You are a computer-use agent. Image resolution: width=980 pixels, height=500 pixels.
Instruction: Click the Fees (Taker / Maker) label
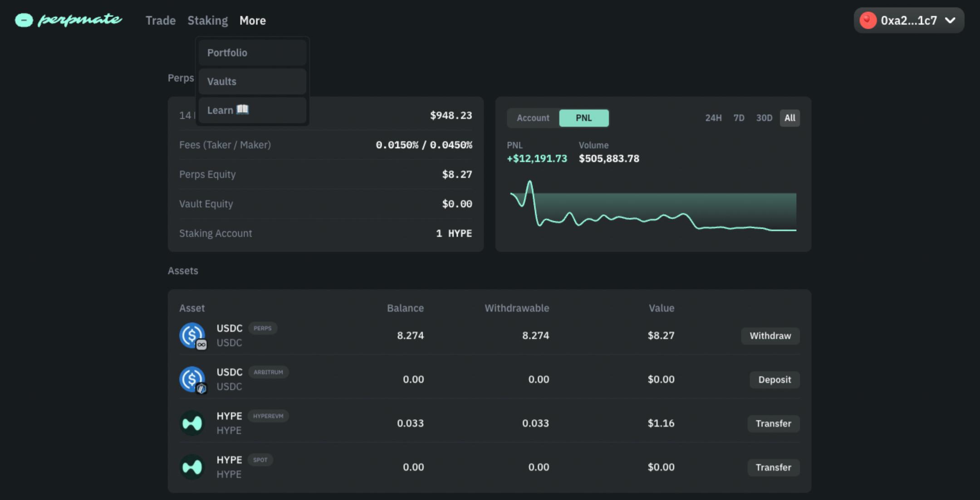point(225,145)
